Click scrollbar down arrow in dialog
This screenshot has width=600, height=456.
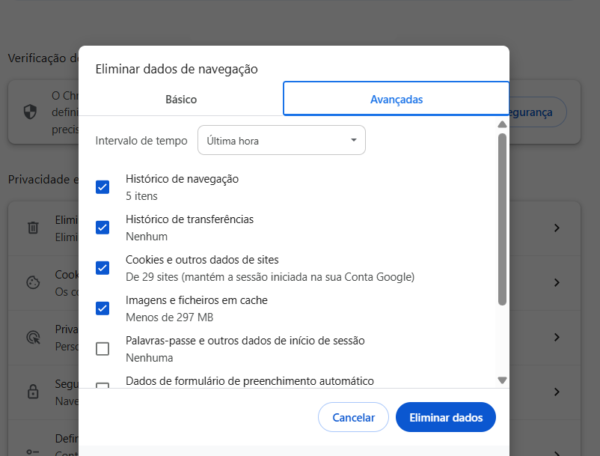click(x=502, y=380)
